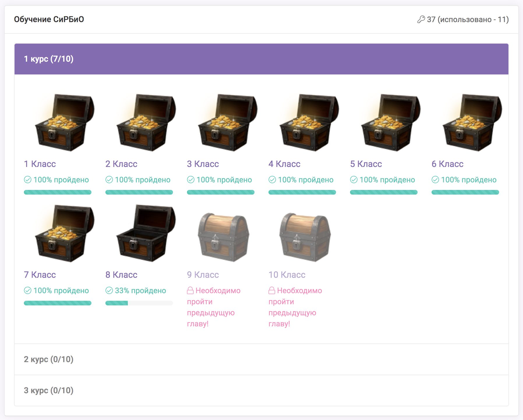Open the 2 Класс link

(x=121, y=164)
